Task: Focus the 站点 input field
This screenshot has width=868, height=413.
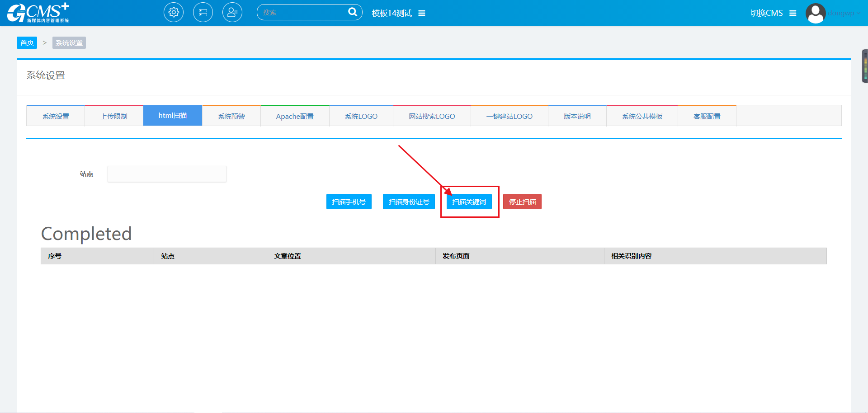Action: [167, 174]
